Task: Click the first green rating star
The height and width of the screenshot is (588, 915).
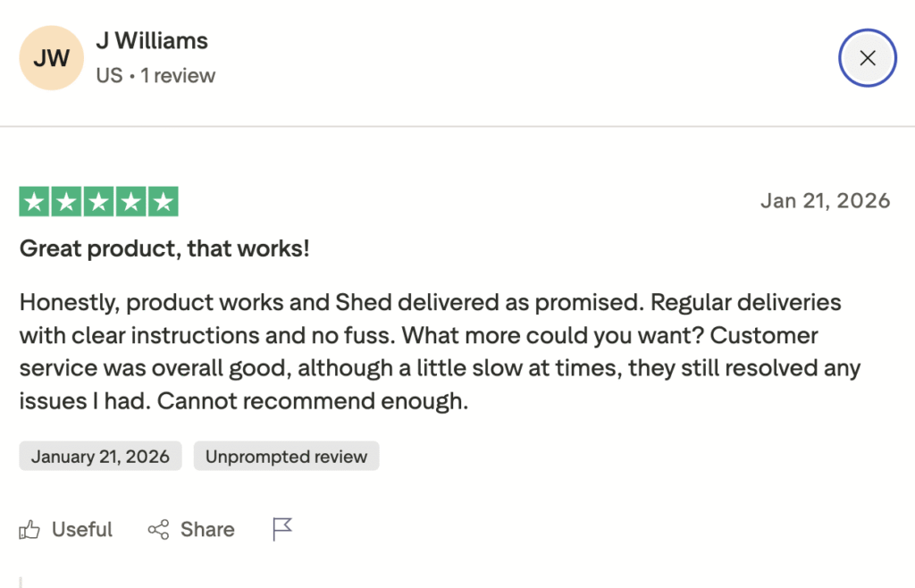Action: point(35,202)
